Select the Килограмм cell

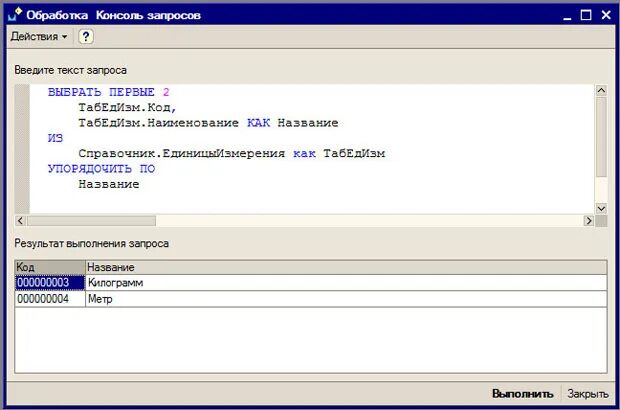(346, 283)
